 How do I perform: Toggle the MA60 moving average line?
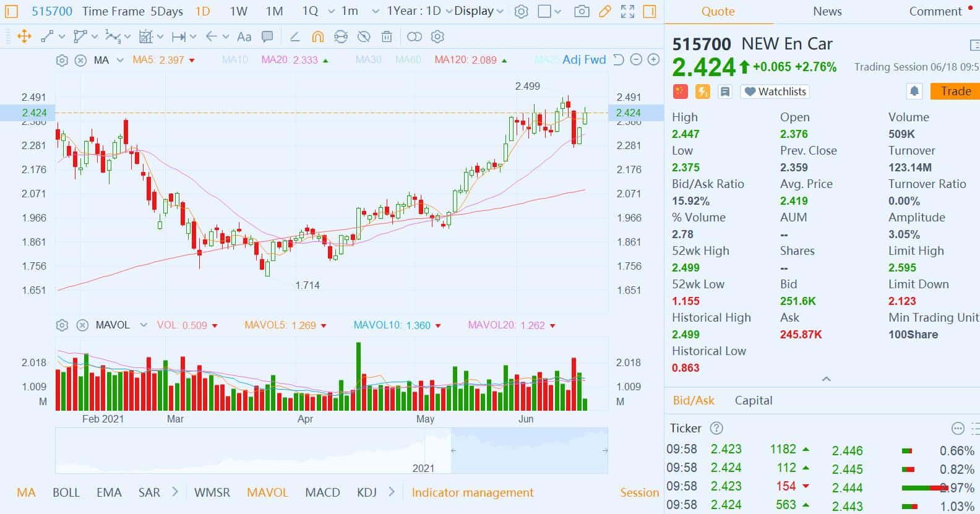click(x=408, y=60)
